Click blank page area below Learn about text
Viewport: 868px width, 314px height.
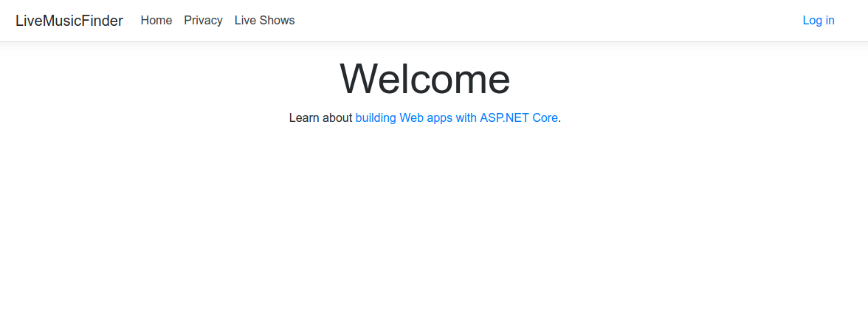(424, 222)
